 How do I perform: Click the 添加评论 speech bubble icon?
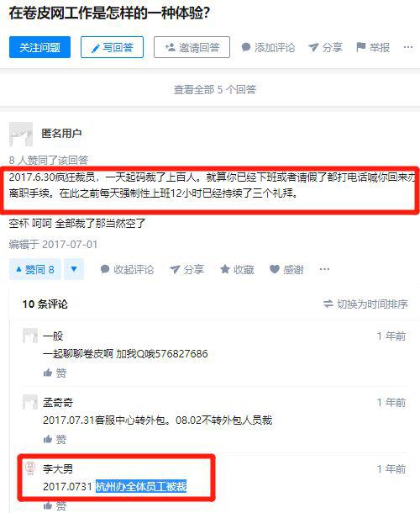tap(246, 47)
